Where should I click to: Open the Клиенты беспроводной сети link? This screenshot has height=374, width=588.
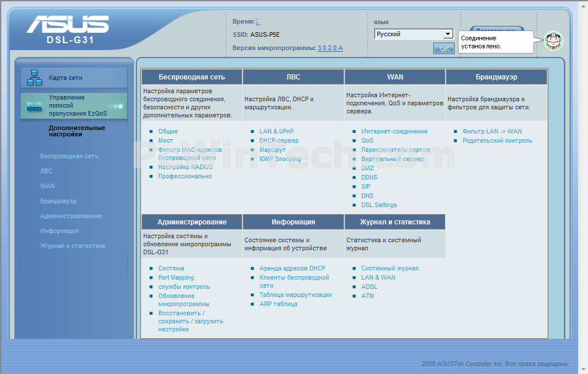pos(295,282)
